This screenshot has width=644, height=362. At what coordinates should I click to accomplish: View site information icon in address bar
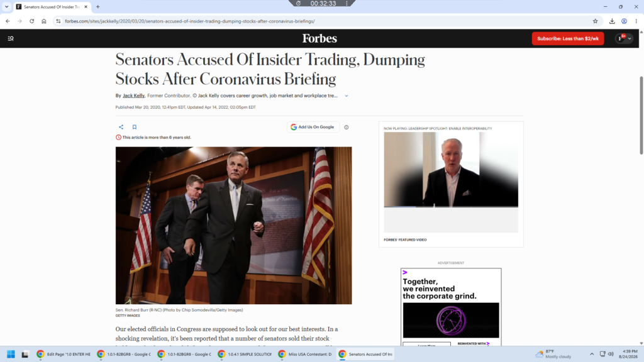tap(58, 21)
